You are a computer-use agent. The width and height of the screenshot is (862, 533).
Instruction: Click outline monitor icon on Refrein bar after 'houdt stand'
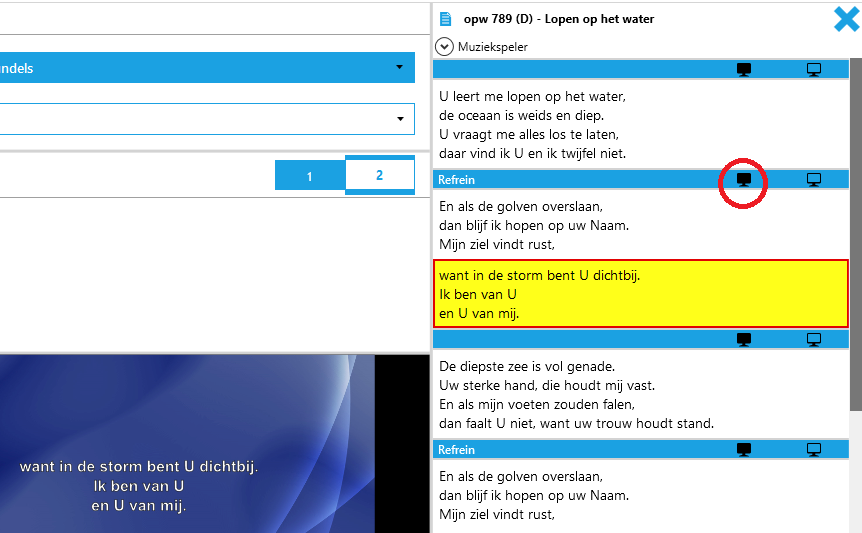pos(814,449)
